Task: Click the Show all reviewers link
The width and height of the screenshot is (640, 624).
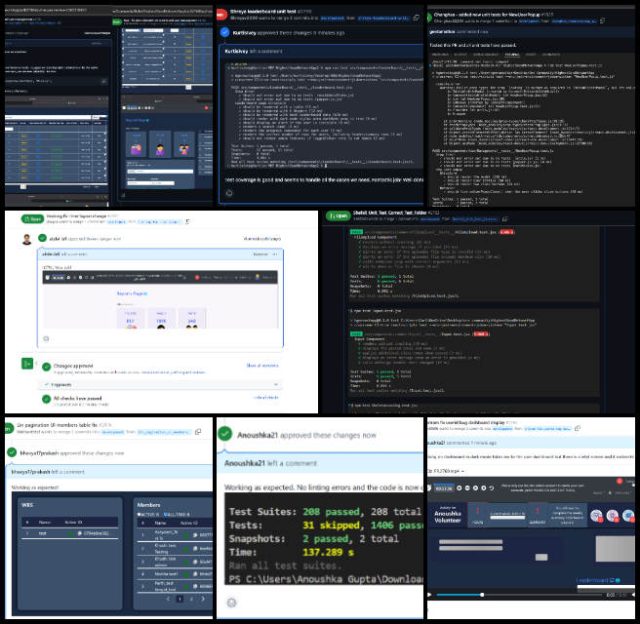Action: 262,367
